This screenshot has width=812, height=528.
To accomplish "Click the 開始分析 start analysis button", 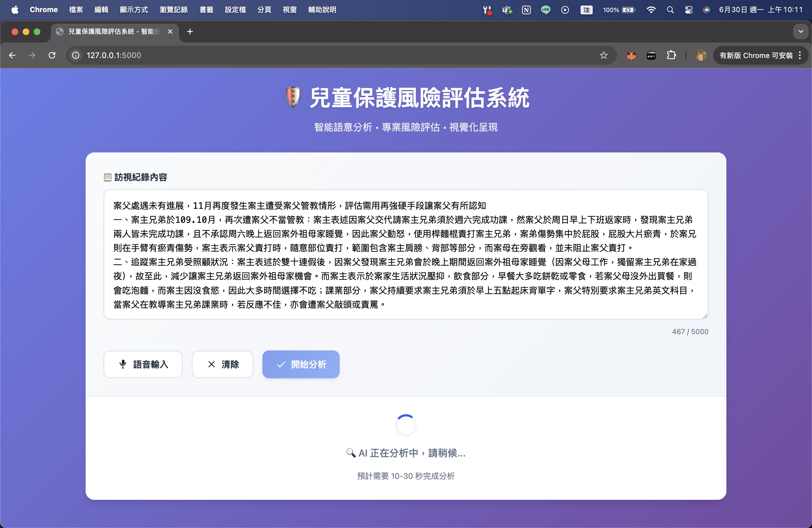I will click(300, 364).
